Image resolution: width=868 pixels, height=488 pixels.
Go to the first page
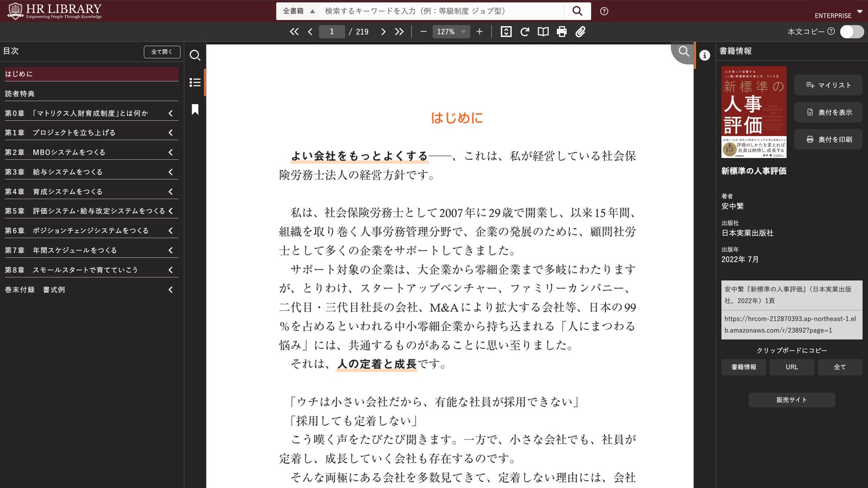click(x=294, y=32)
